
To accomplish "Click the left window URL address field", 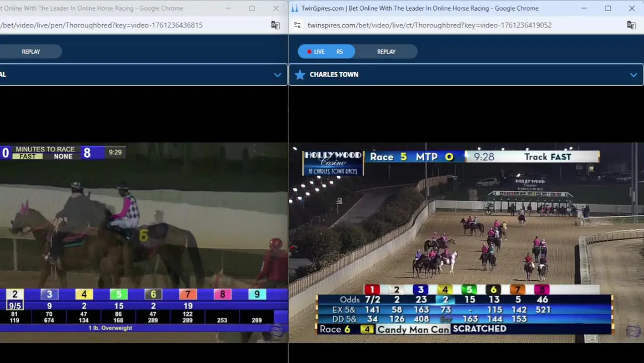I will [x=101, y=25].
